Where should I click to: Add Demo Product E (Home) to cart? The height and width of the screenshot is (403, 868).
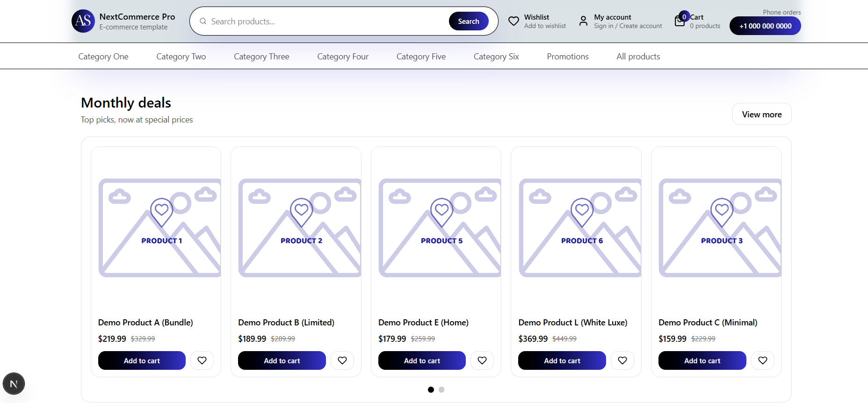[x=422, y=360]
